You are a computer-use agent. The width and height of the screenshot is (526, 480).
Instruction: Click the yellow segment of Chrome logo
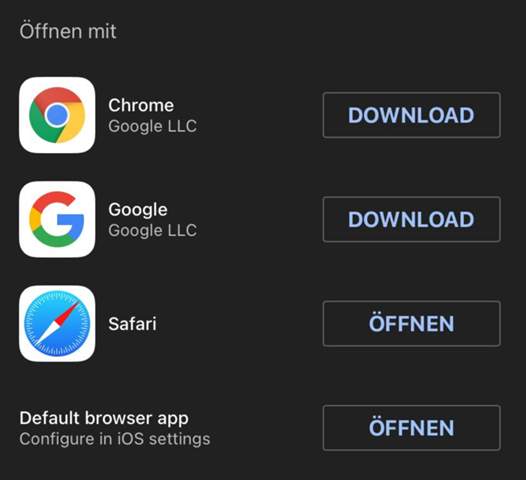[x=74, y=121]
